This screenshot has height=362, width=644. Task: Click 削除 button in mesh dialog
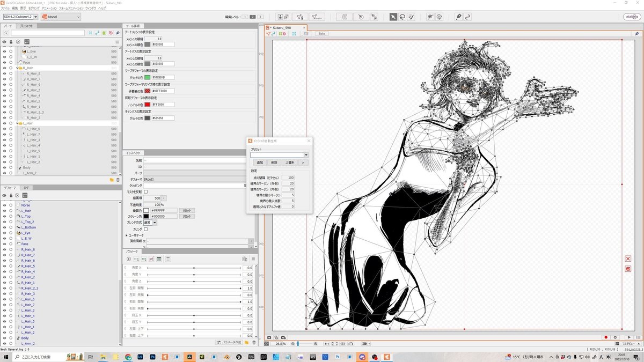coord(274,162)
